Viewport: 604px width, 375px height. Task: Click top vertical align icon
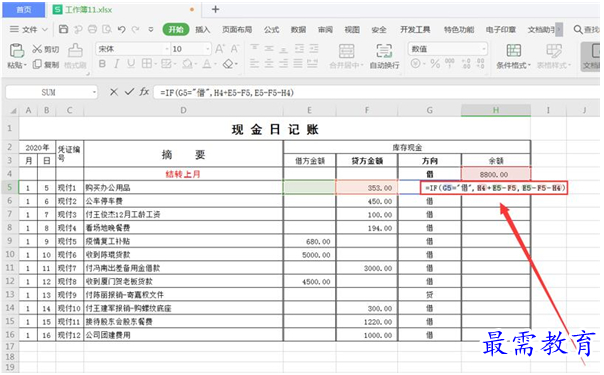[254, 48]
